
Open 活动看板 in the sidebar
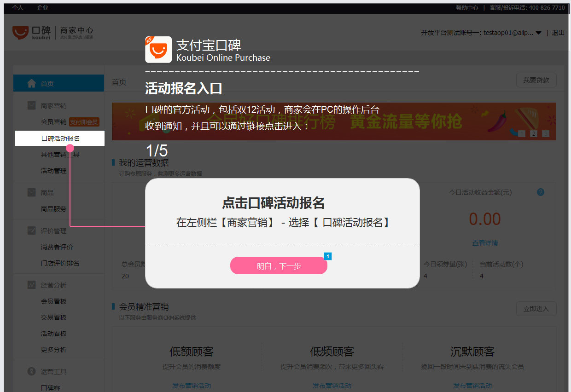click(x=53, y=334)
